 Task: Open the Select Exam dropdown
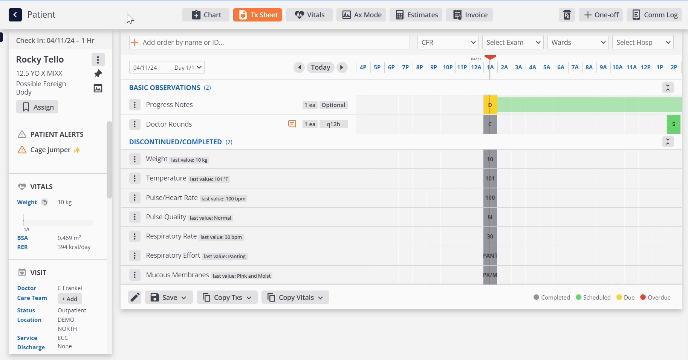[x=512, y=43]
